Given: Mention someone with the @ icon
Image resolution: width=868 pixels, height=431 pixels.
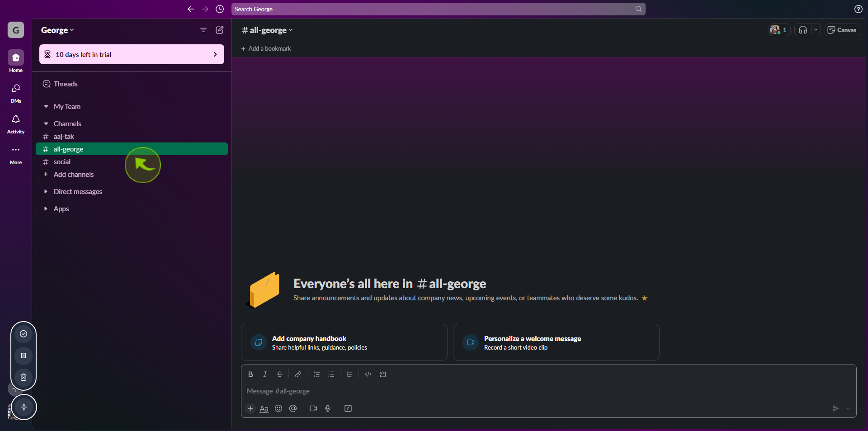Looking at the screenshot, I should click(293, 409).
